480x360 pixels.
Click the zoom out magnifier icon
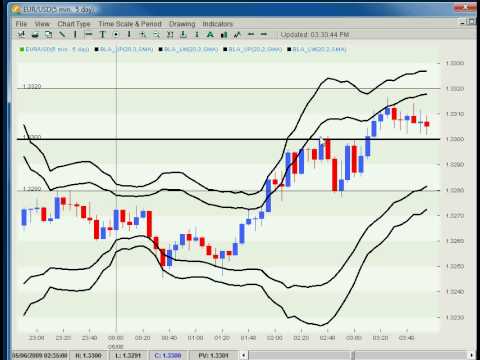coord(156,34)
